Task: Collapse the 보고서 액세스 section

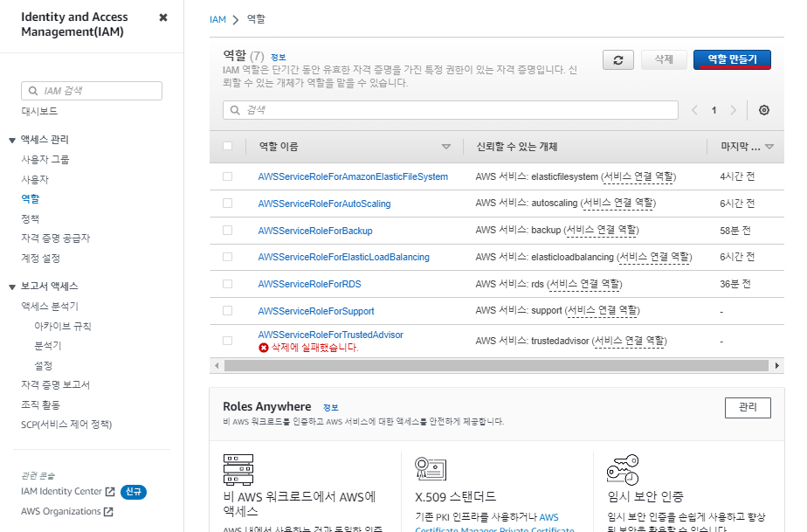Action: [x=12, y=287]
